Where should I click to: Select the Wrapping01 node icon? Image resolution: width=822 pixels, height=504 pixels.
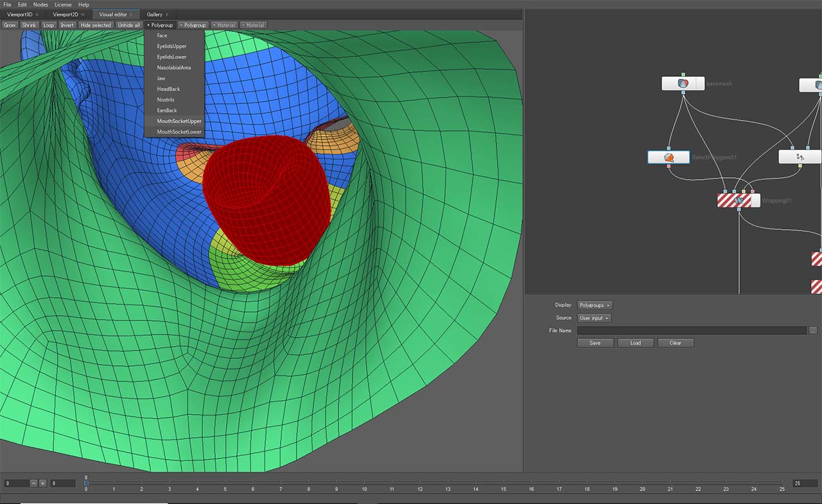click(x=738, y=200)
